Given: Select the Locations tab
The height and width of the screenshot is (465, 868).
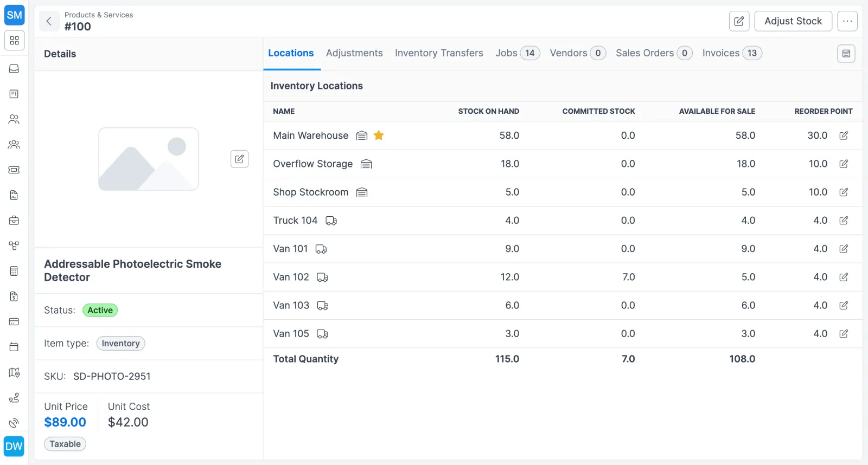Looking at the screenshot, I should (x=291, y=53).
